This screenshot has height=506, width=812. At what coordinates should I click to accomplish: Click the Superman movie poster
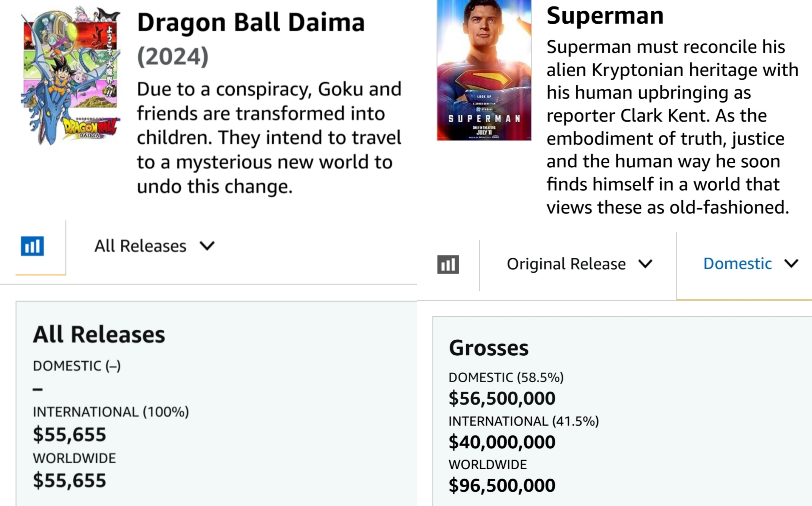click(x=484, y=70)
